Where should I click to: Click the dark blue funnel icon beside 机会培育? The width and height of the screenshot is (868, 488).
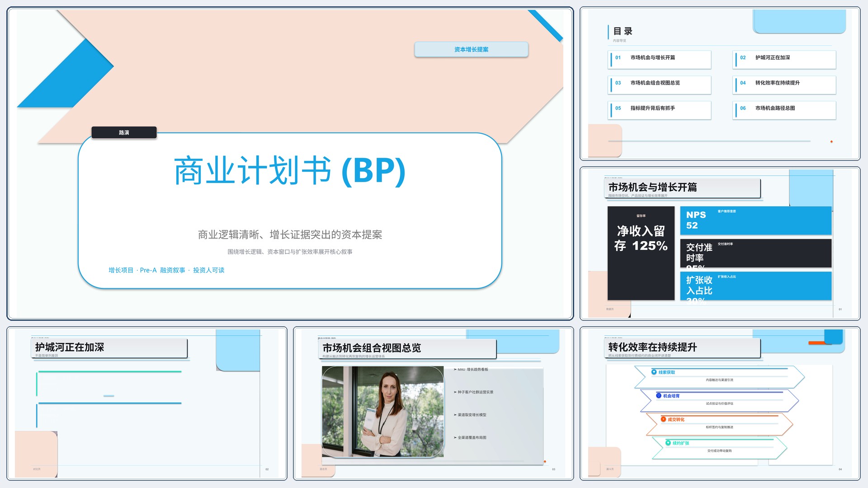pyautogui.click(x=659, y=396)
